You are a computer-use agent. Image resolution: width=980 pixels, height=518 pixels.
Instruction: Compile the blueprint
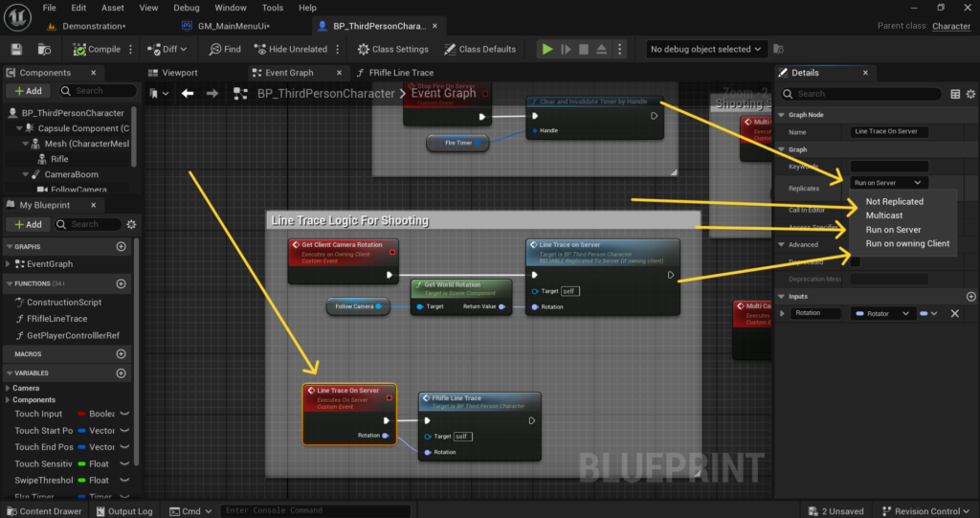[97, 49]
